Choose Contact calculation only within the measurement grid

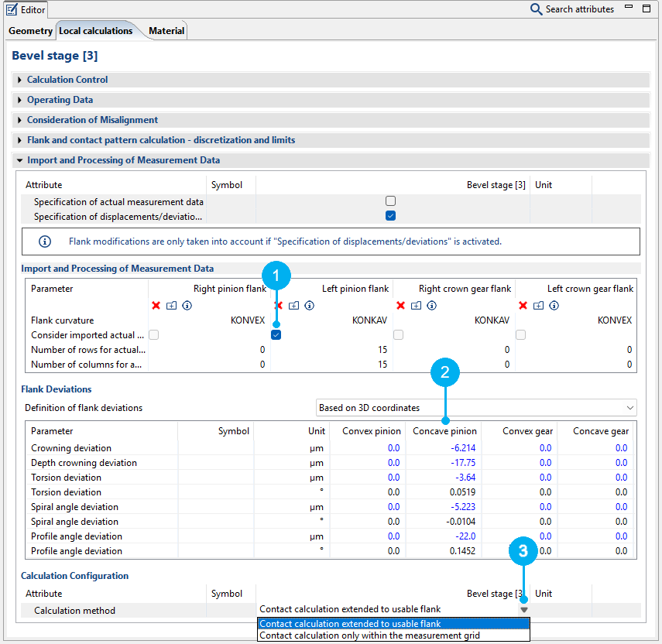tap(393, 635)
